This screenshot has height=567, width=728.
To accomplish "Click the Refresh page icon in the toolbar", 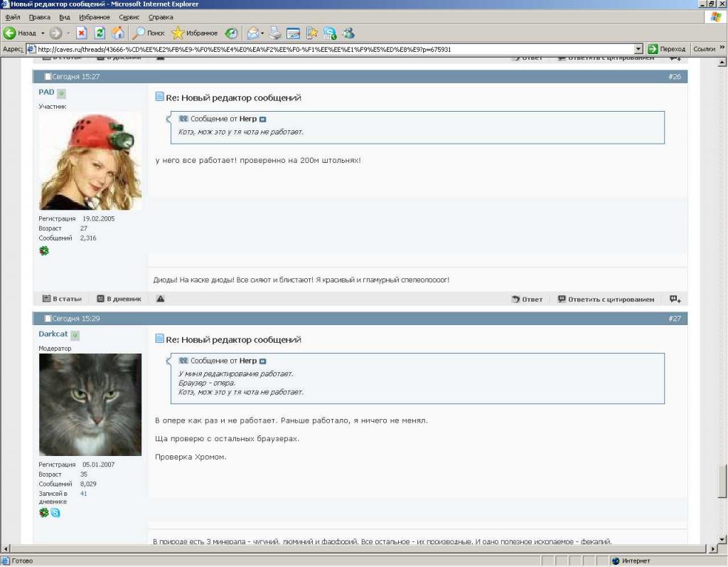I will 100,33.
